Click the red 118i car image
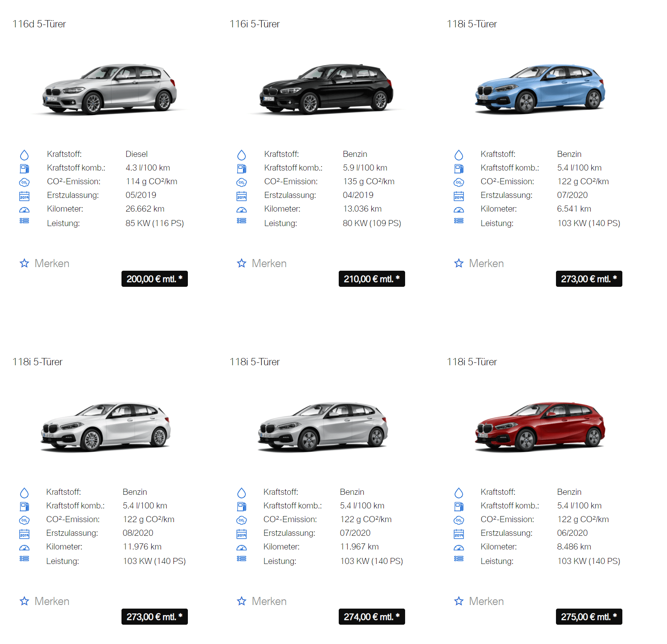The height and width of the screenshot is (644, 667). (x=540, y=426)
